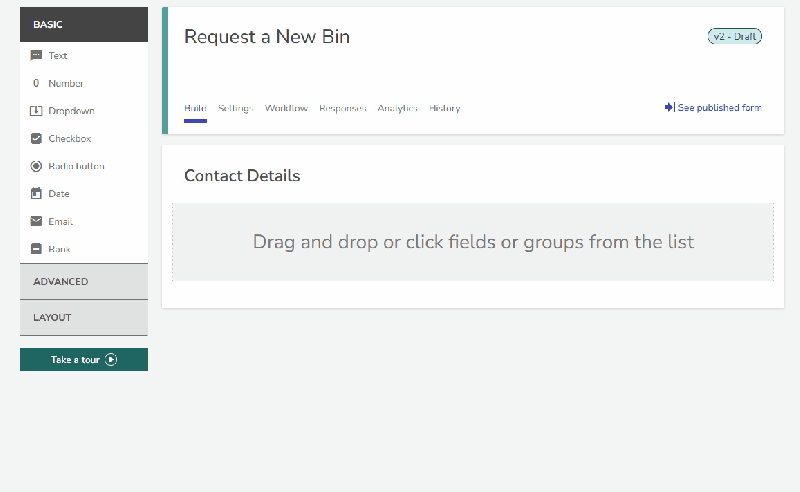800x492 pixels.
Task: Click the v2 - Draft version badge
Action: coord(735,36)
